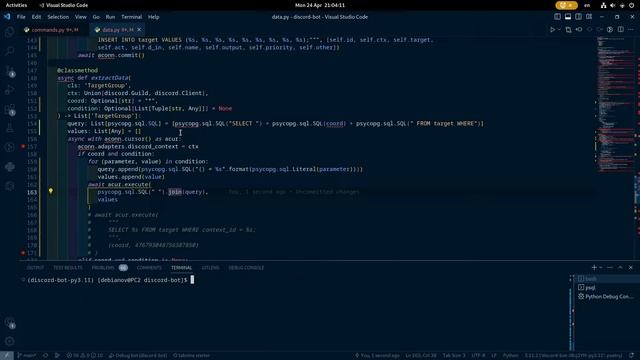
Task: Open the Search view in activity bar
Action: (9, 51)
